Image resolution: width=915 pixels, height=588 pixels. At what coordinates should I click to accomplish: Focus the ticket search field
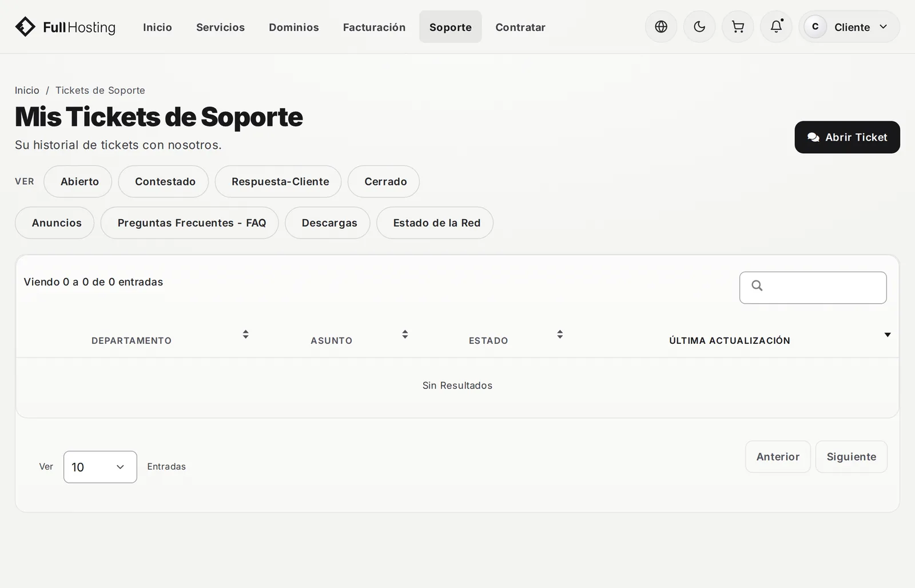point(813,288)
